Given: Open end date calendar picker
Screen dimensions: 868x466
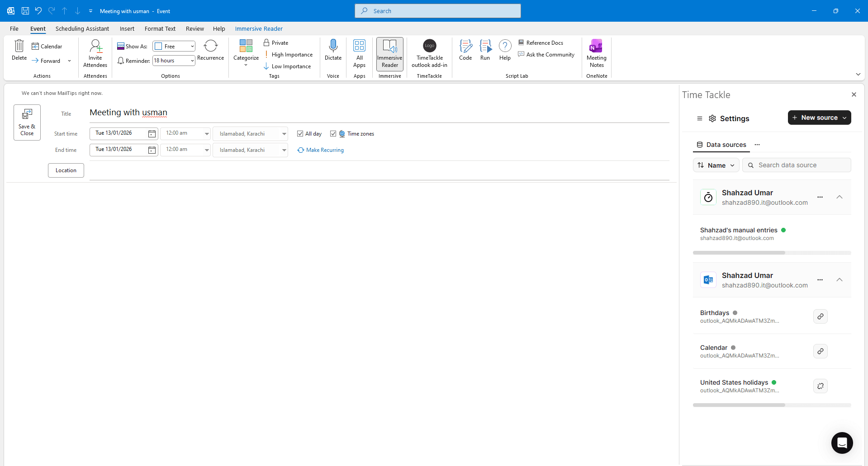Looking at the screenshot, I should 152,150.
